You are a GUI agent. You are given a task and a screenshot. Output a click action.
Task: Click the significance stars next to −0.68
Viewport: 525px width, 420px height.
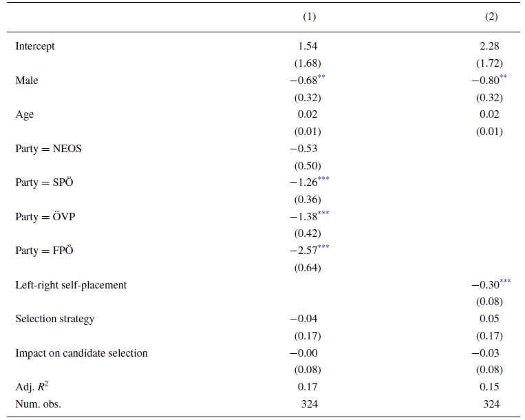point(321,78)
